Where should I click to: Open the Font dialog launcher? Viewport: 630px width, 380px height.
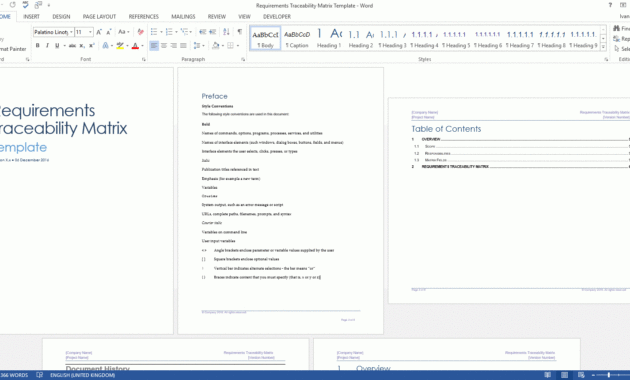(144, 59)
